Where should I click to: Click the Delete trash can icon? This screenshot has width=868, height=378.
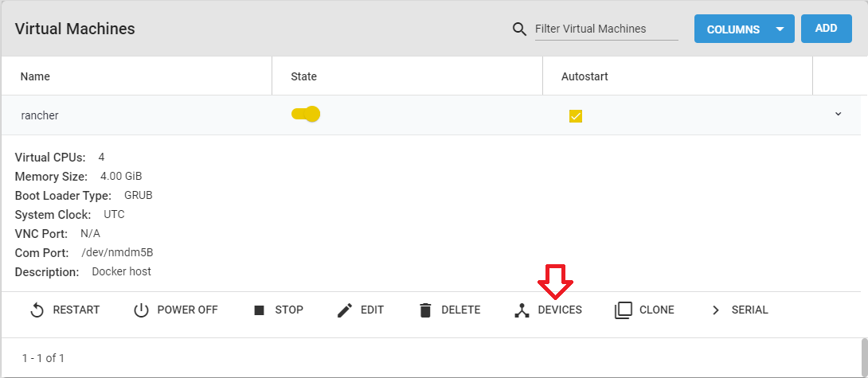pyautogui.click(x=425, y=310)
